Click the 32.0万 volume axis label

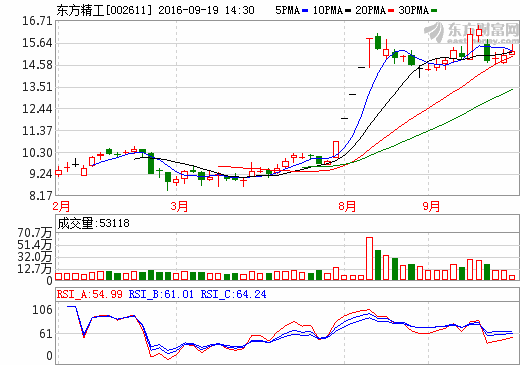(x=35, y=257)
